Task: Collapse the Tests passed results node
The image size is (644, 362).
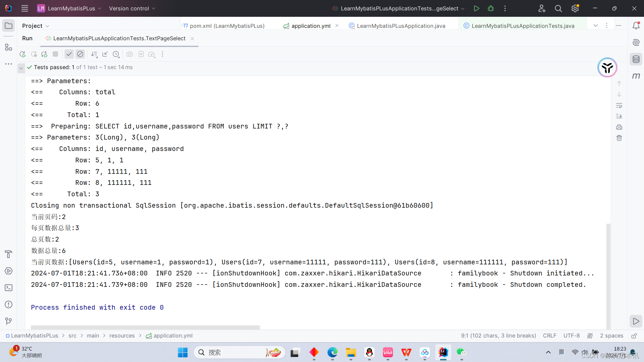Action: point(21,68)
